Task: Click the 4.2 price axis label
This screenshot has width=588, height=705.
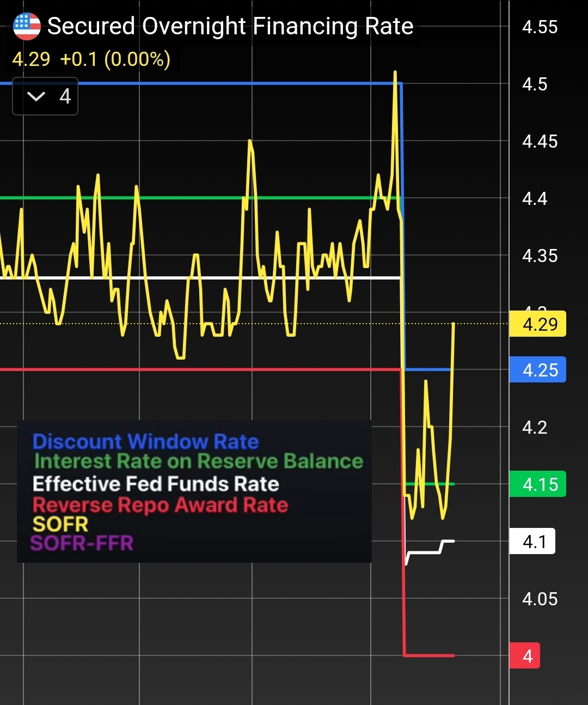Action: 535,427
